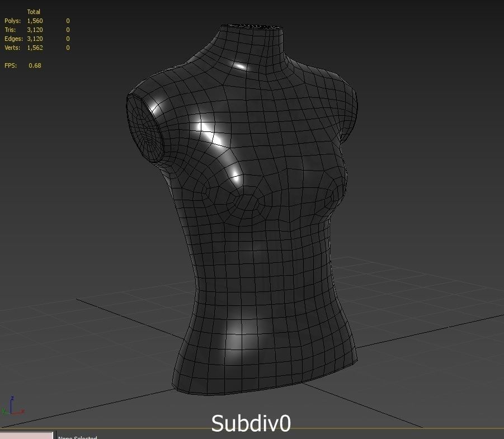Click the pink swatch at bottom left
Viewport: 504px width, 439px height.
pyautogui.click(x=25, y=435)
